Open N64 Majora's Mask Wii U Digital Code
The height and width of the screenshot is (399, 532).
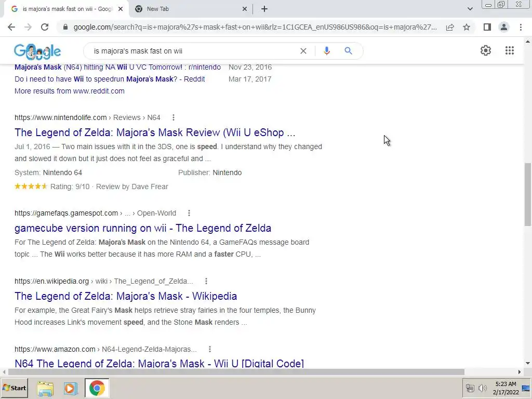coord(159,363)
